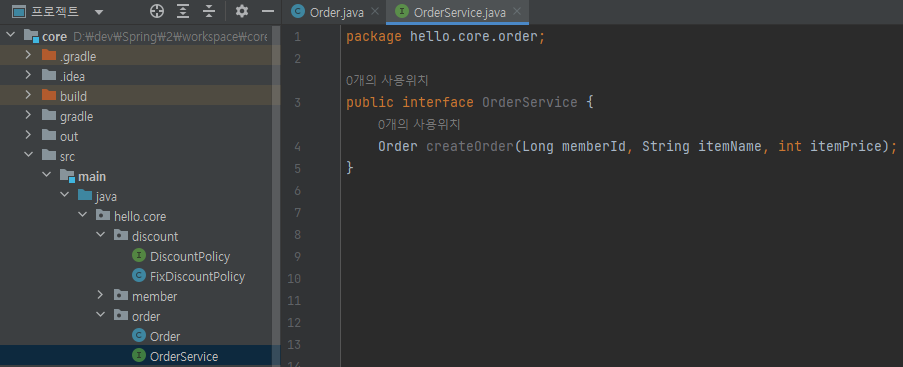Expand the member package
This screenshot has height=367, width=903.
pos(100,296)
